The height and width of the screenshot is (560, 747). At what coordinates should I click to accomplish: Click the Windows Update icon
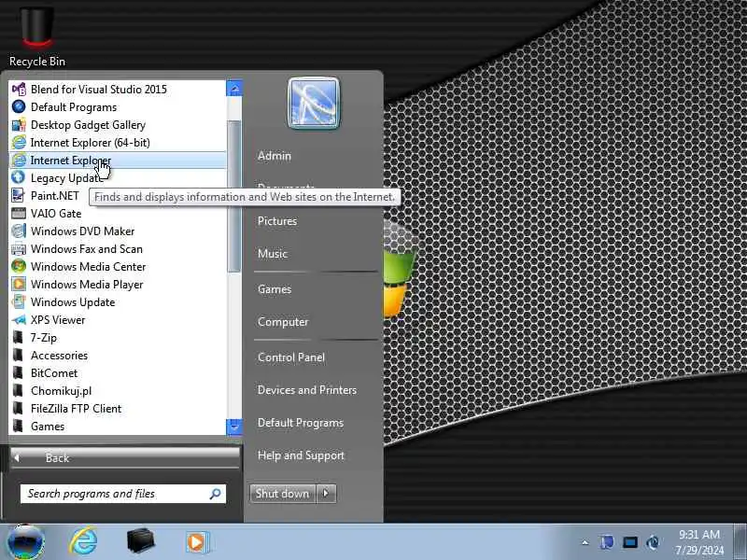pyautogui.click(x=19, y=301)
